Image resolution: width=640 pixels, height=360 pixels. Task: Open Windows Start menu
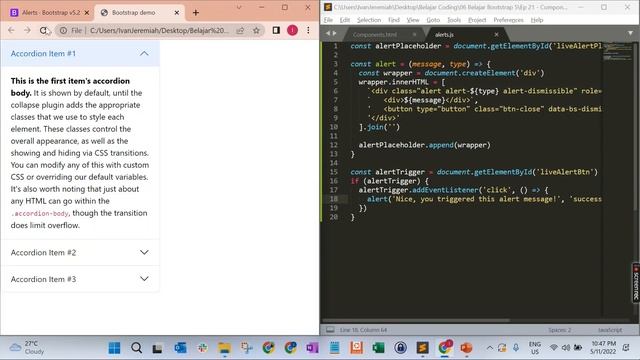pyautogui.click(x=114, y=348)
